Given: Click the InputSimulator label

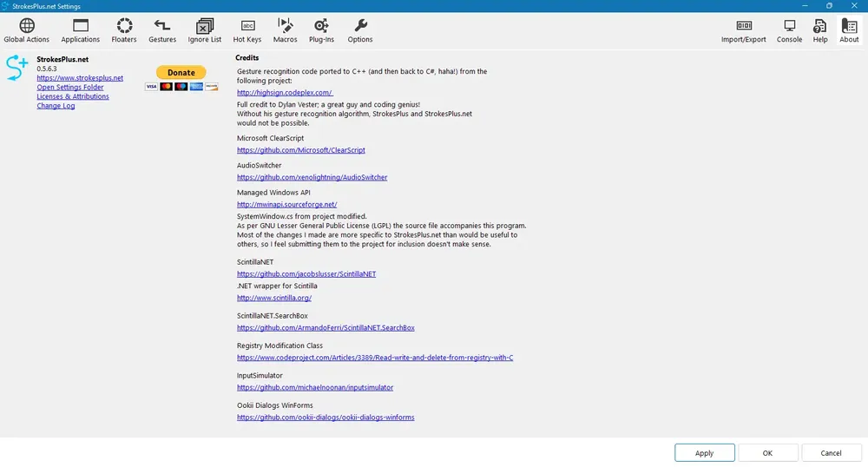Looking at the screenshot, I should 260,376.
